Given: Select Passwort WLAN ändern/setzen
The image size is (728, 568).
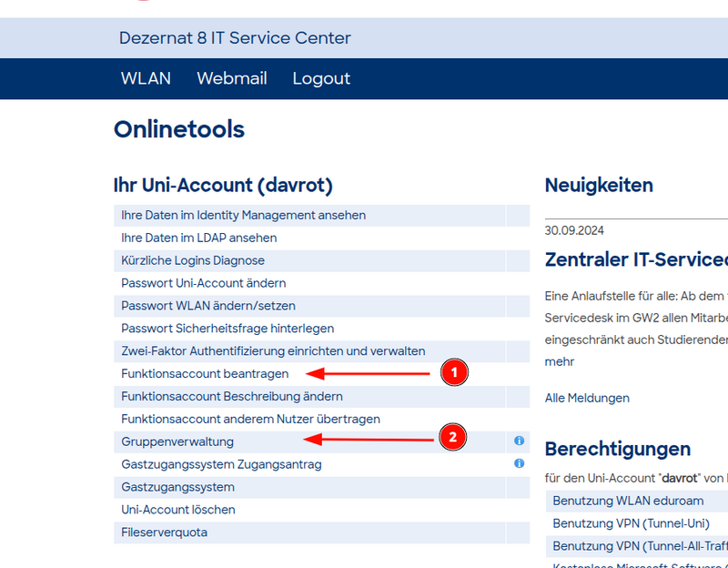Looking at the screenshot, I should click(207, 306).
